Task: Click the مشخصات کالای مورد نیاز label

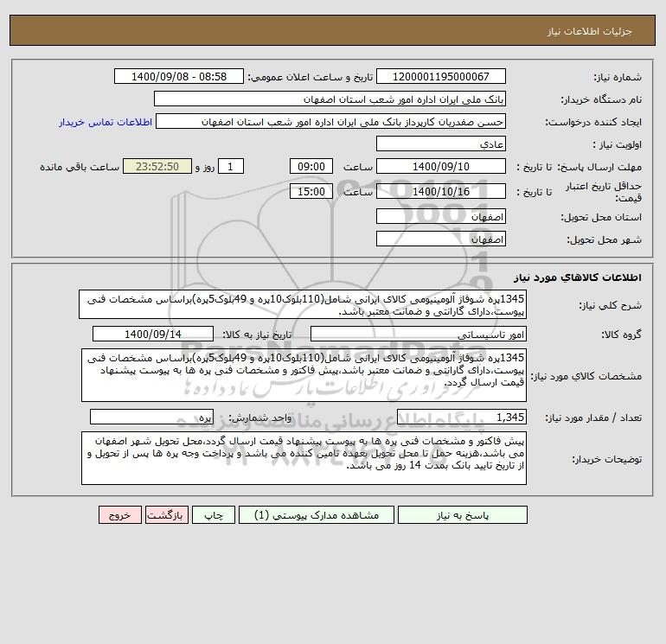Action: tap(586, 376)
